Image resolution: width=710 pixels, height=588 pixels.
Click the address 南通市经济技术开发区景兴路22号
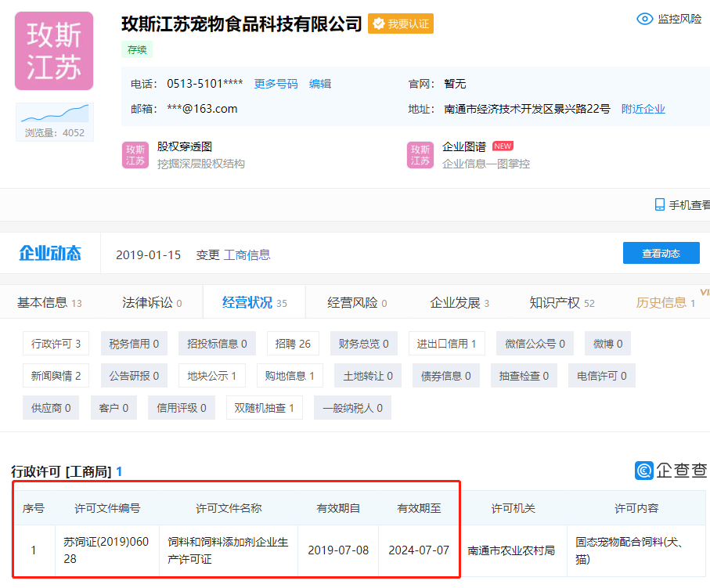pos(527,109)
